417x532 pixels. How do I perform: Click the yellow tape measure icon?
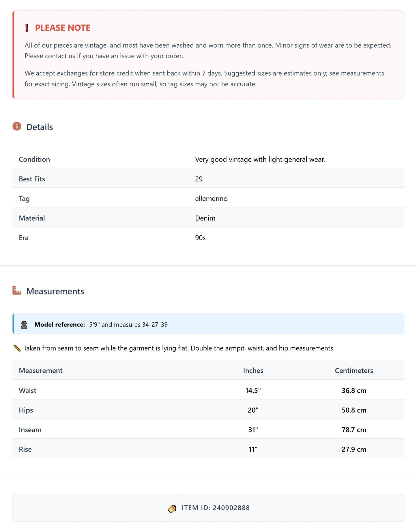tap(17, 348)
